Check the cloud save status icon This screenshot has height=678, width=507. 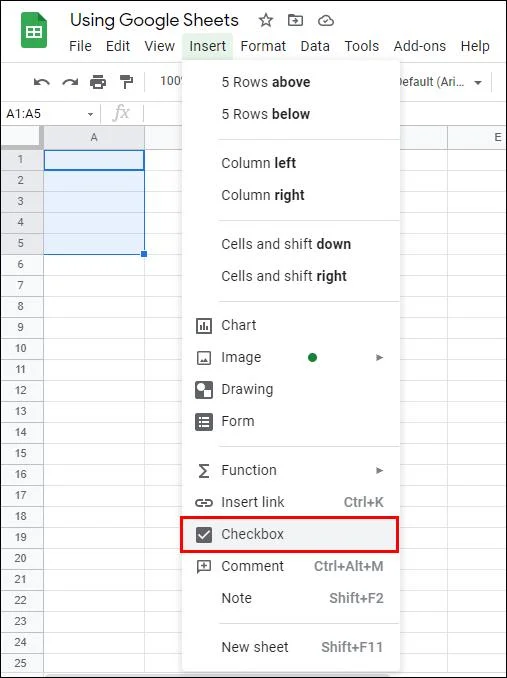(x=325, y=20)
